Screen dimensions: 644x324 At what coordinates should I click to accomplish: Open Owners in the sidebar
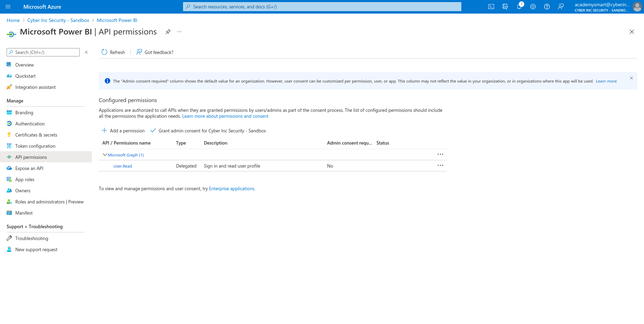click(x=23, y=191)
